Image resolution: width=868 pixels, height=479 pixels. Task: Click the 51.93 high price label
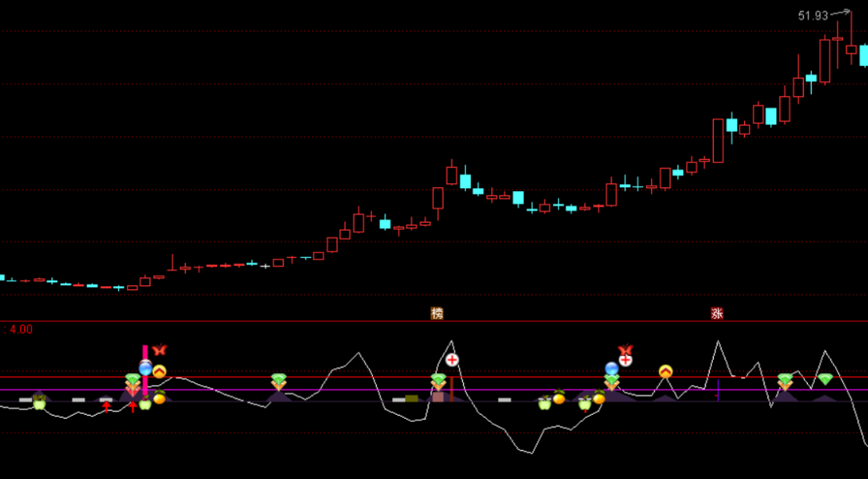tap(813, 16)
